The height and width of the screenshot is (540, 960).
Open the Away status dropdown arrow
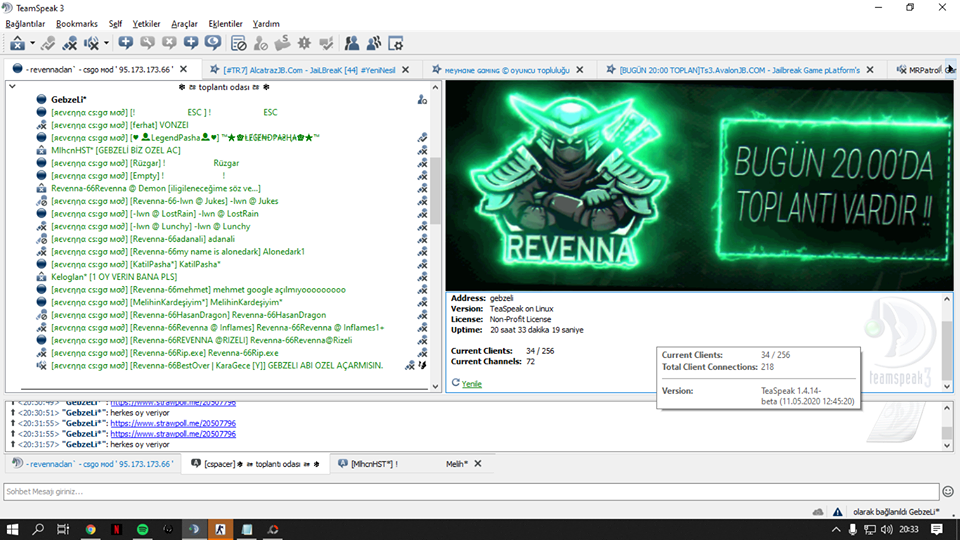pyautogui.click(x=32, y=43)
